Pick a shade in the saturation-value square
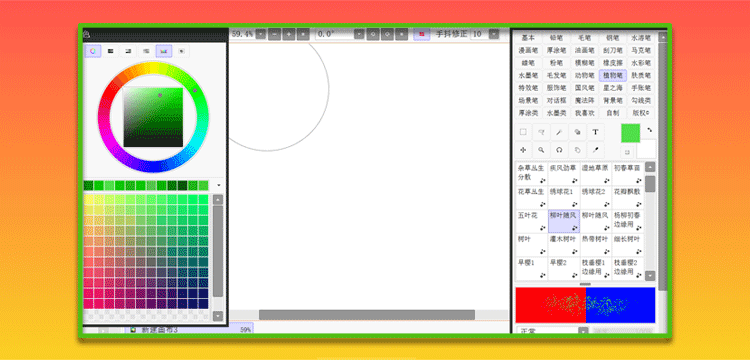Screen dimensions: 750x360 click(153, 117)
